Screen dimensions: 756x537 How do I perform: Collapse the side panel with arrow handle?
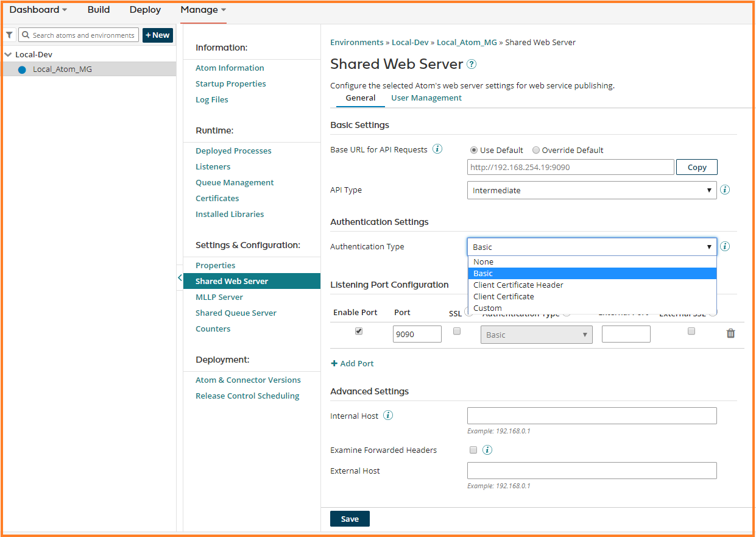point(180,278)
